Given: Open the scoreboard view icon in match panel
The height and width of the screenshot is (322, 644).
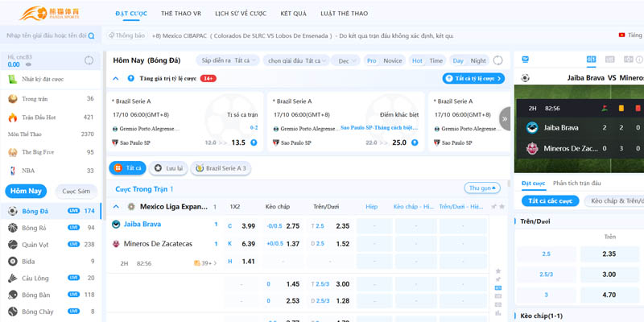Looking at the screenshot, I should point(592,60).
